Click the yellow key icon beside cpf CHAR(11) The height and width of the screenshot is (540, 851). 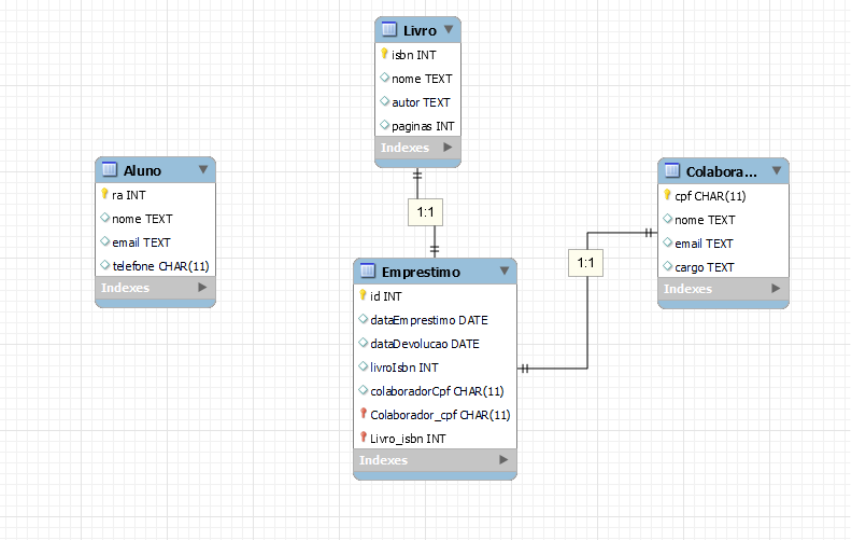(667, 196)
